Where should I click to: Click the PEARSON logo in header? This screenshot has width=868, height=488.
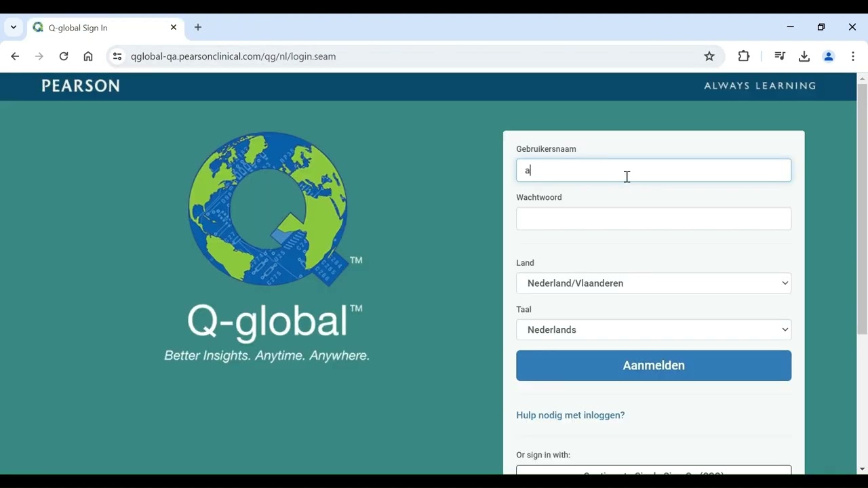tap(81, 86)
